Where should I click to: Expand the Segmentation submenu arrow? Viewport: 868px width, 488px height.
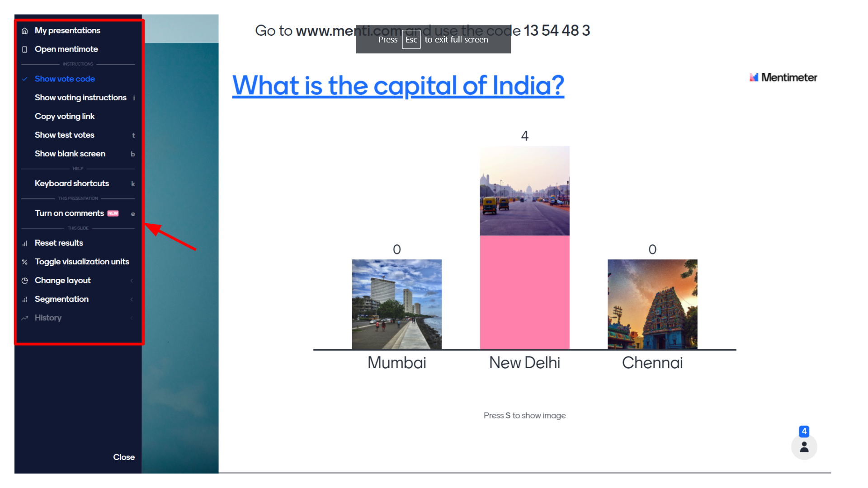[132, 300]
